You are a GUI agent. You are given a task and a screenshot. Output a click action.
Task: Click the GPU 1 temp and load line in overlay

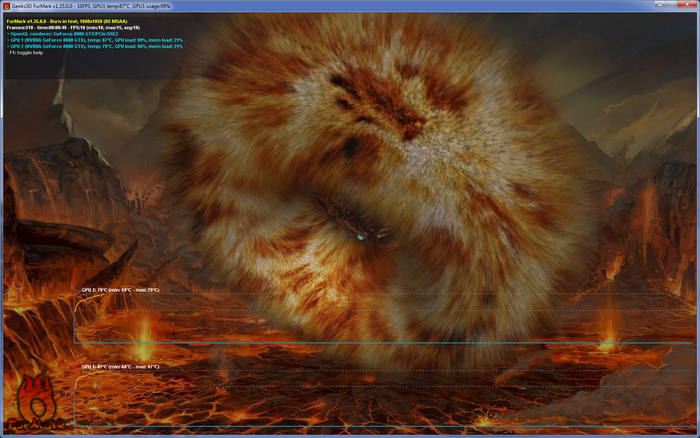[95, 40]
